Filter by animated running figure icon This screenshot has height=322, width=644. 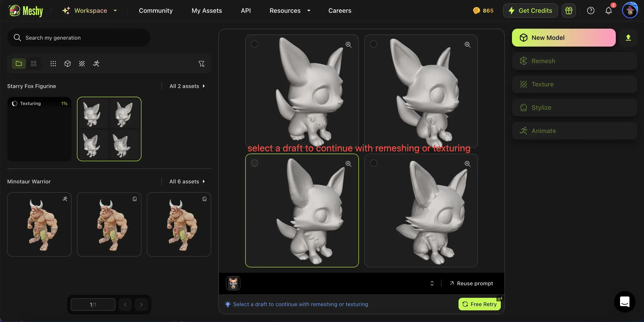[x=96, y=64]
